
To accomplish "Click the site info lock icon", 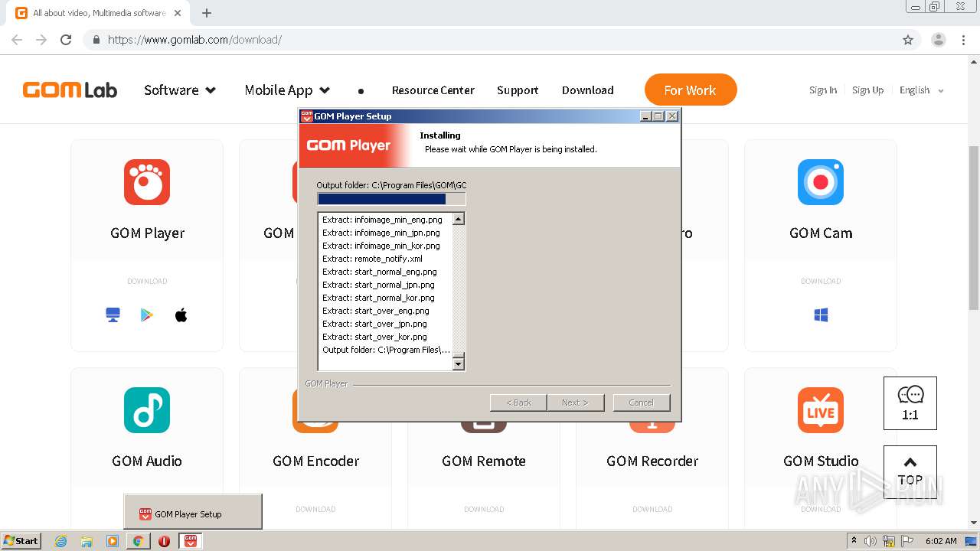I will [96, 40].
